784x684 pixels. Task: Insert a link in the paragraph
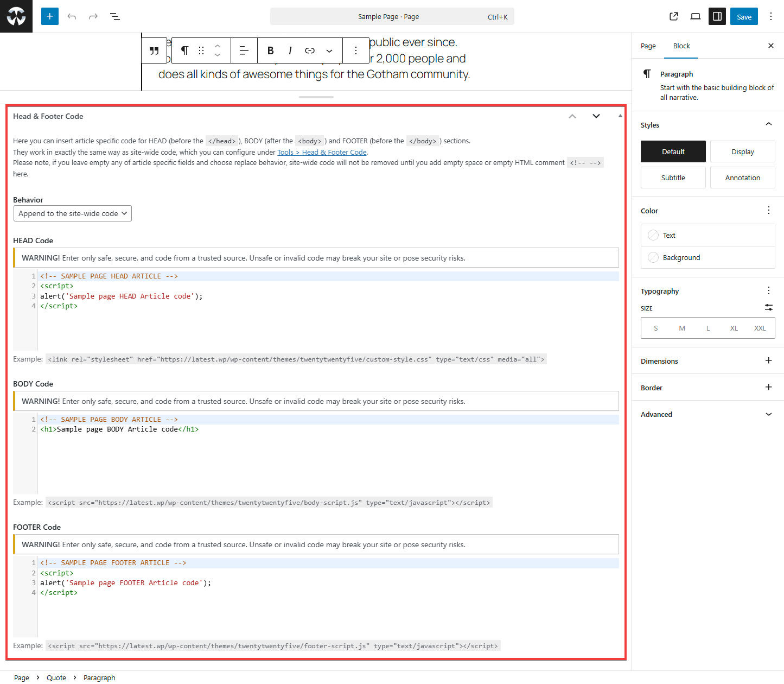310,50
